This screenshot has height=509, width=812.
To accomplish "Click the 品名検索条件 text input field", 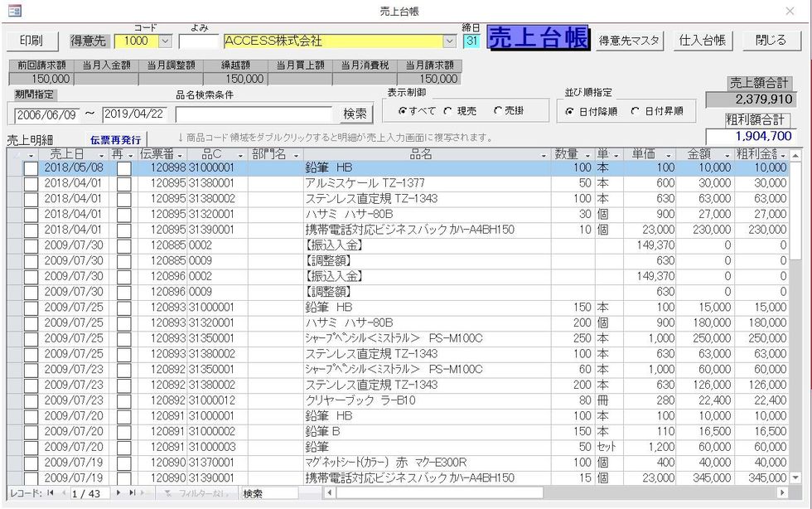I will 254,114.
